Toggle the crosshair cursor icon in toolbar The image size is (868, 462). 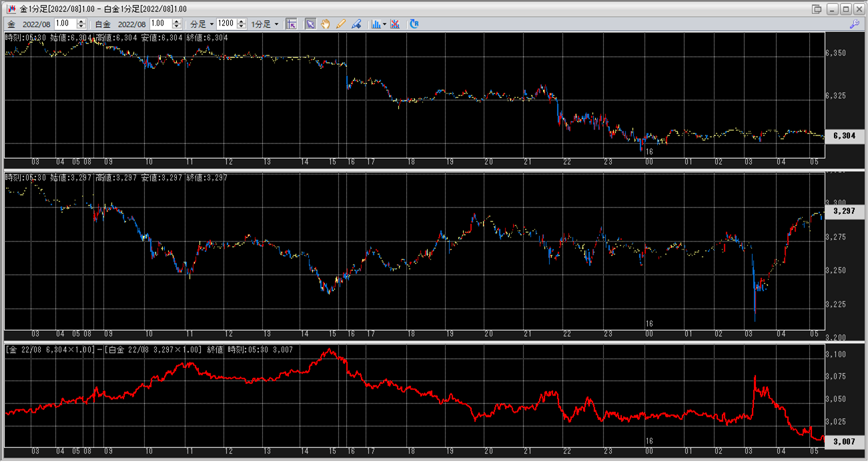[x=292, y=23]
